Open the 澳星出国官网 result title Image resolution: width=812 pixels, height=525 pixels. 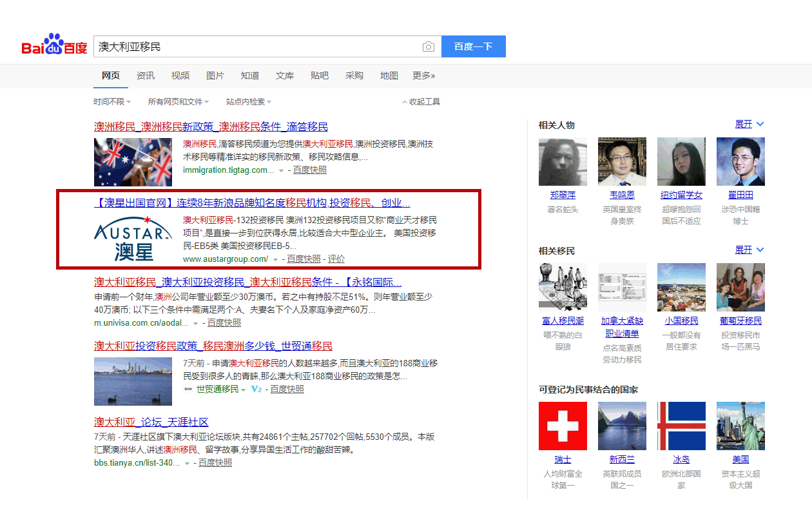point(252,203)
